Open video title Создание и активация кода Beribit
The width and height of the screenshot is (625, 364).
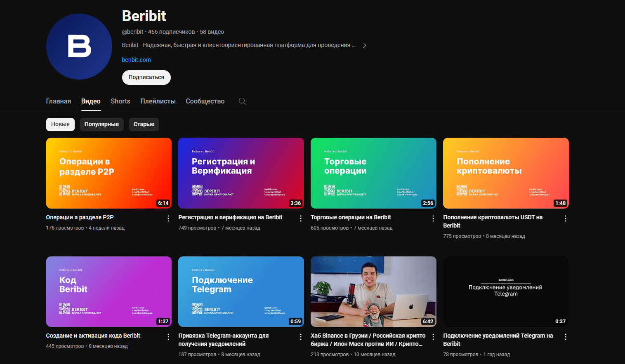(x=93, y=336)
